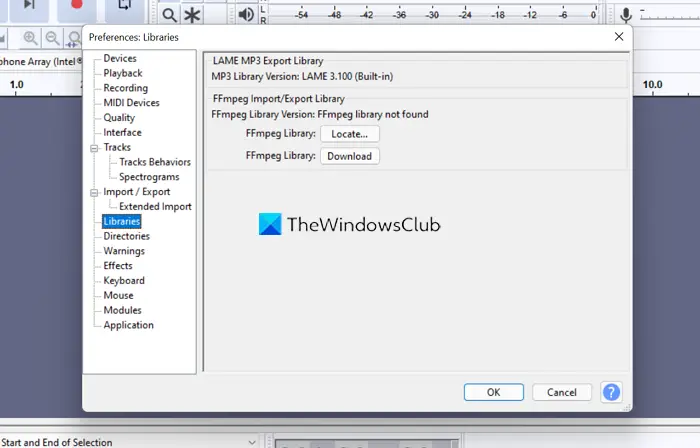The height and width of the screenshot is (448, 700).
Task: Click Download for FFmpeg Library
Action: tap(350, 156)
